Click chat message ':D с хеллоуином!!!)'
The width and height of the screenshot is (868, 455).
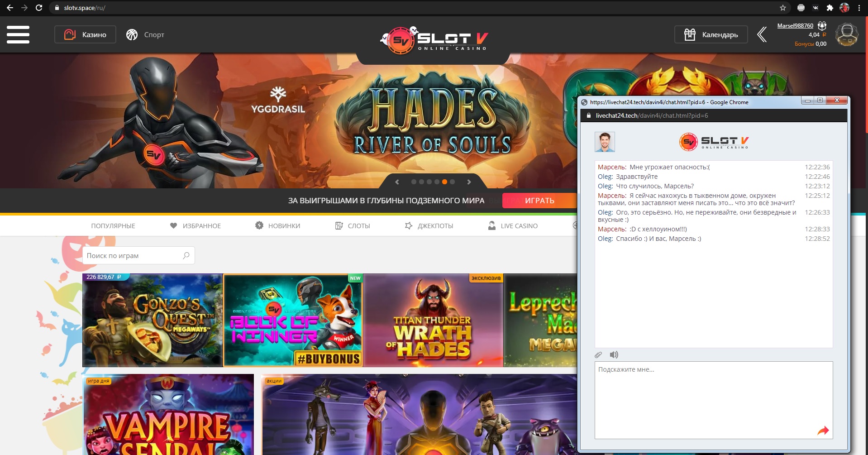pyautogui.click(x=658, y=229)
